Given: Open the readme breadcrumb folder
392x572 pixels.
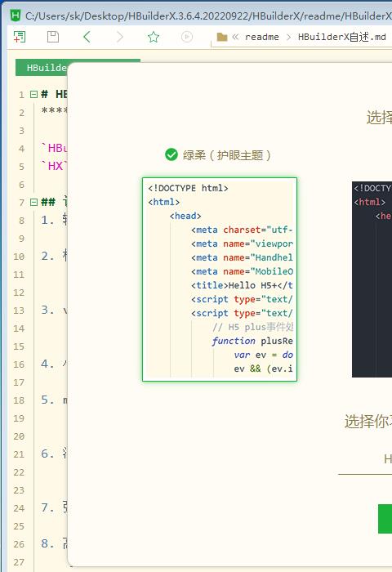Looking at the screenshot, I should click(262, 38).
